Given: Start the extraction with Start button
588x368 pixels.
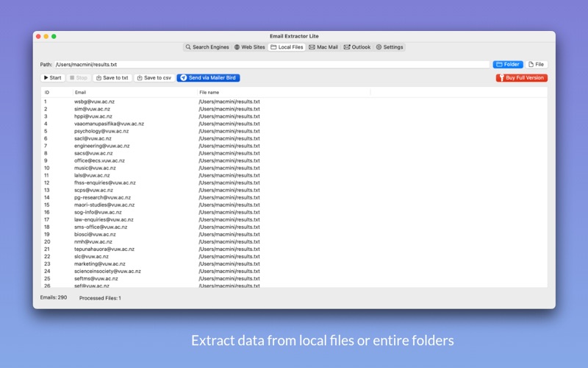Looking at the screenshot, I should click(52, 78).
